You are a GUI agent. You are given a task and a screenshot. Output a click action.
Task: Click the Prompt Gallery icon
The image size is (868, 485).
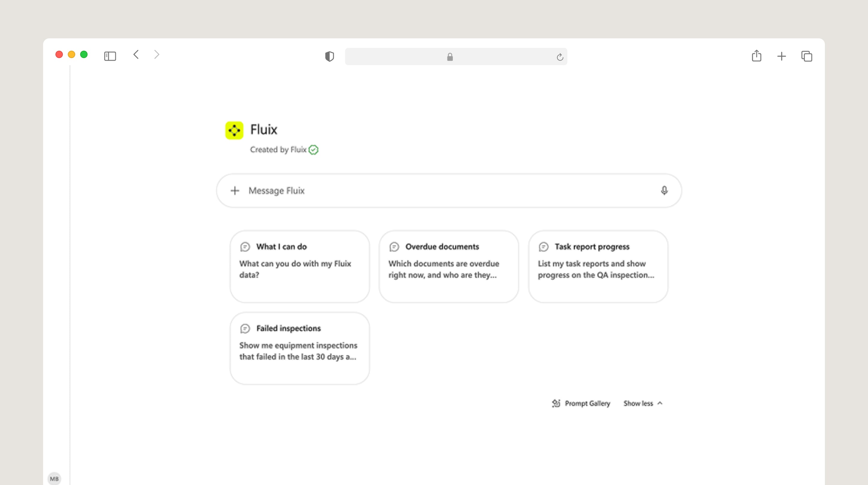click(556, 403)
